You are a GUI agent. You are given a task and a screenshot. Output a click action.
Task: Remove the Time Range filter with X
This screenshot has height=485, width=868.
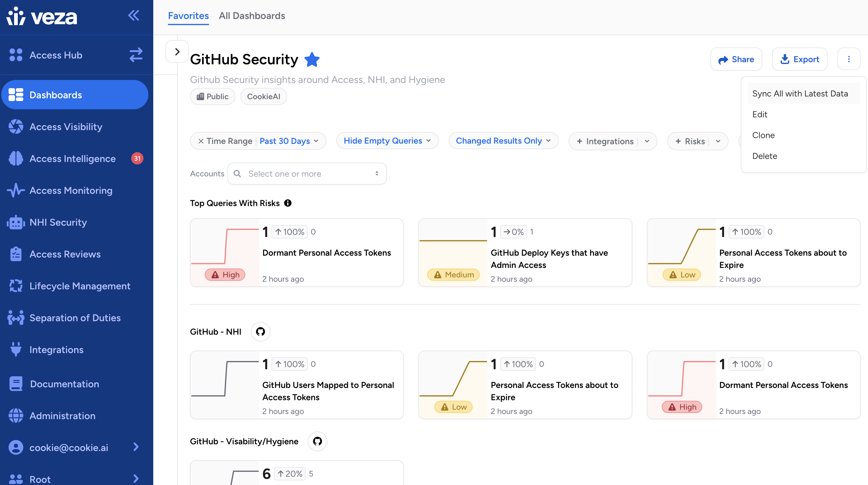point(201,141)
